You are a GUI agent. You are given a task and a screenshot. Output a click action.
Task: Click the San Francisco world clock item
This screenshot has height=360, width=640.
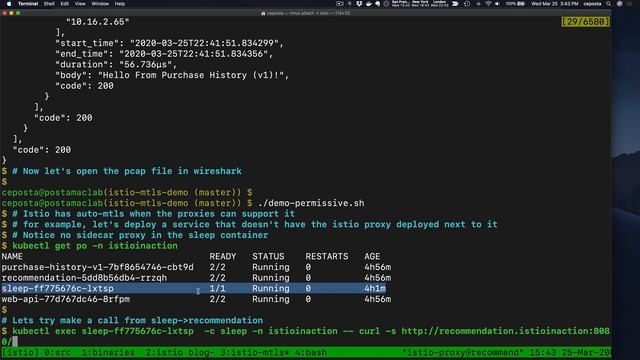point(400,4)
